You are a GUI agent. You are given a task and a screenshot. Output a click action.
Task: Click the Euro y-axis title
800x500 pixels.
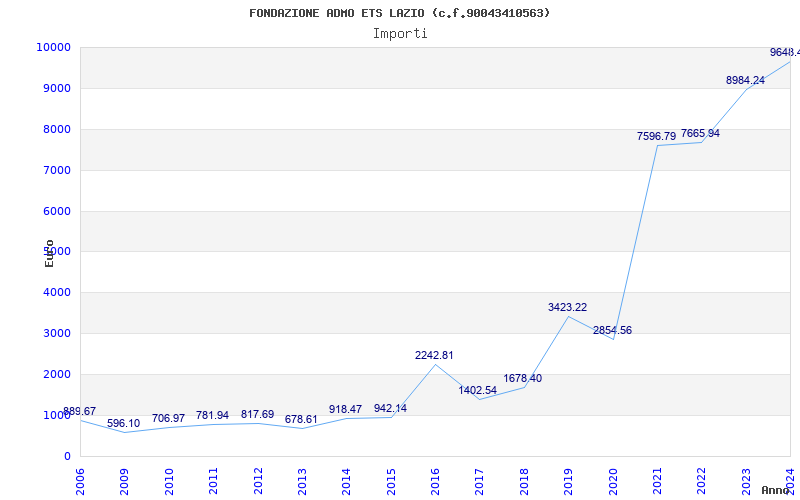[49, 253]
